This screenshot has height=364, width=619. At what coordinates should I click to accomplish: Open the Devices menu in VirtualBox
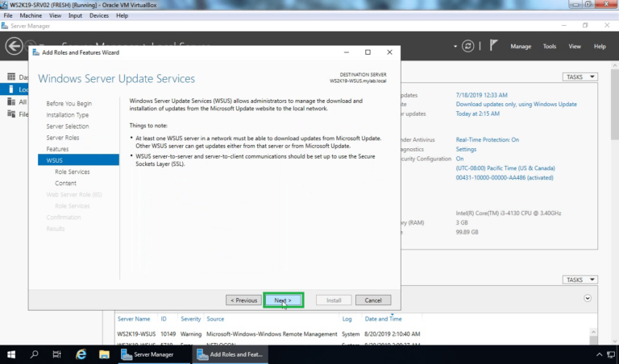coord(99,15)
